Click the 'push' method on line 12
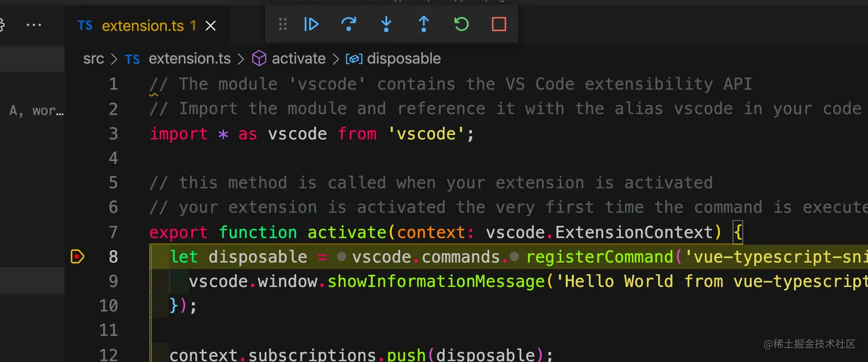 coord(406,355)
